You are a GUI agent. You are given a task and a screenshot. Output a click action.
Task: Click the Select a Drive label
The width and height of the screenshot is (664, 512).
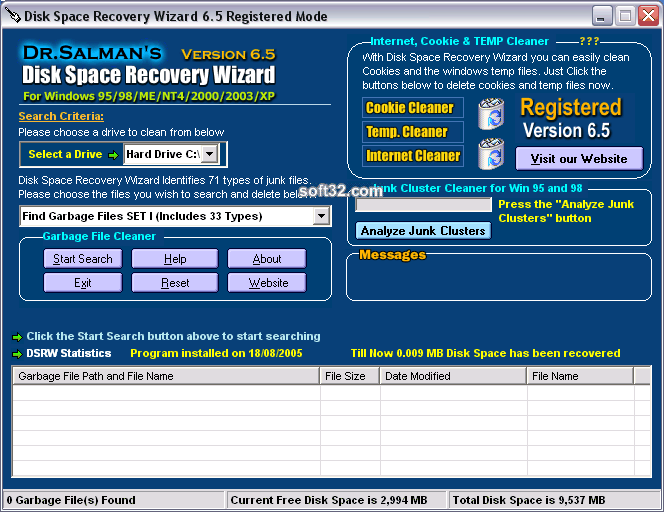[x=65, y=154]
